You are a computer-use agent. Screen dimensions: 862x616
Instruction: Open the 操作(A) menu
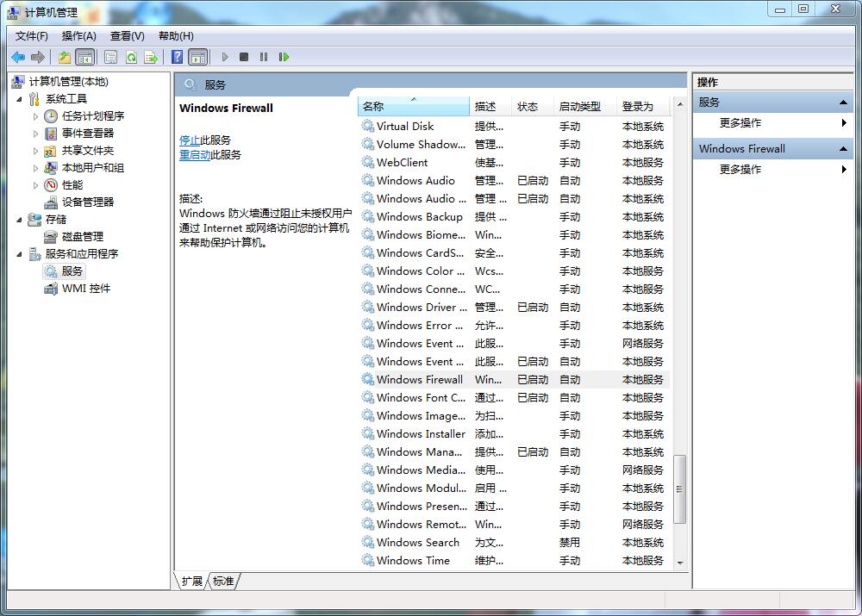pyautogui.click(x=78, y=36)
